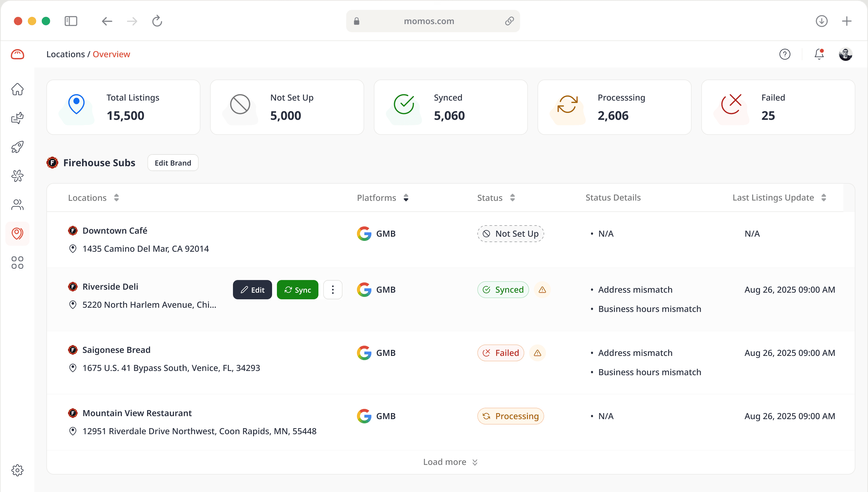The height and width of the screenshot is (492, 868).
Task: Click the warning triangle beside Saigonese Bread's Failed status
Action: click(538, 353)
